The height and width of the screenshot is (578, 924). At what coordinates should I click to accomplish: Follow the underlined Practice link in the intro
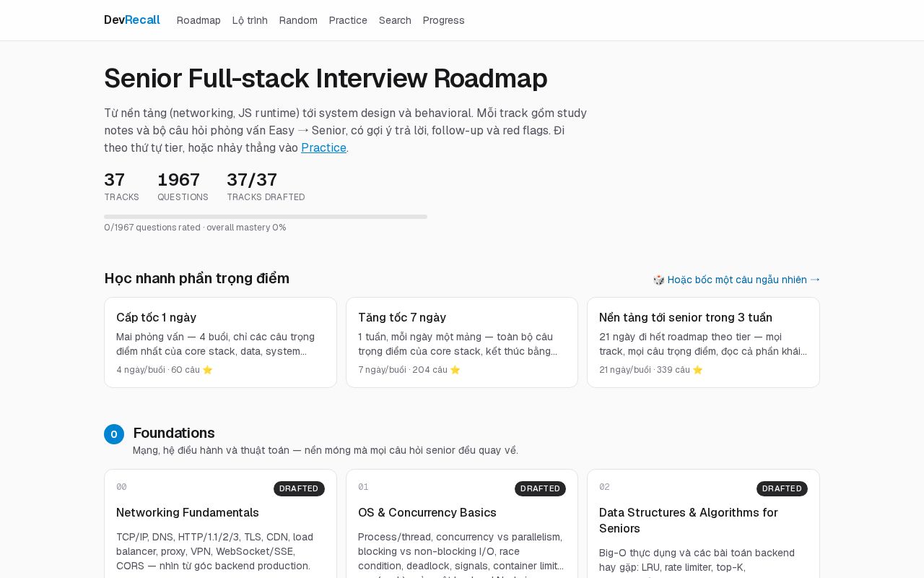(x=323, y=147)
